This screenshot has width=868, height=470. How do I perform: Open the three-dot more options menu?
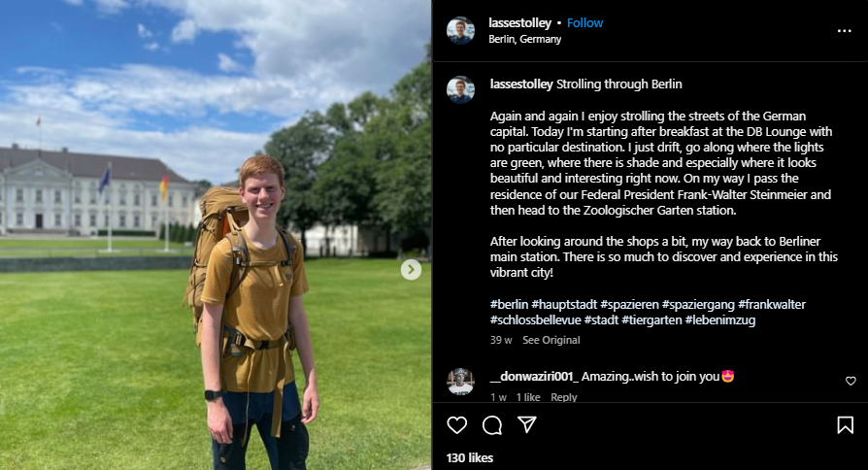pos(844,31)
